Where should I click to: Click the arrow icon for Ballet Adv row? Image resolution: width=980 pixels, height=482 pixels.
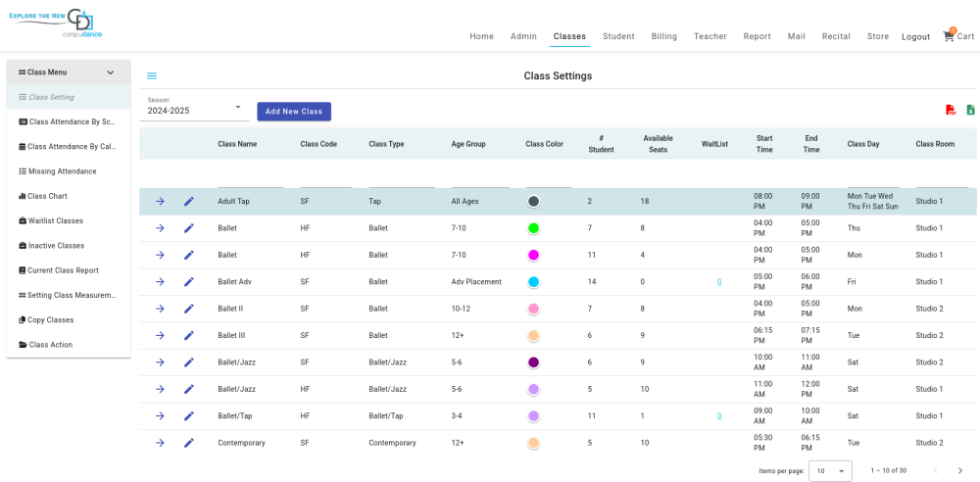160,282
